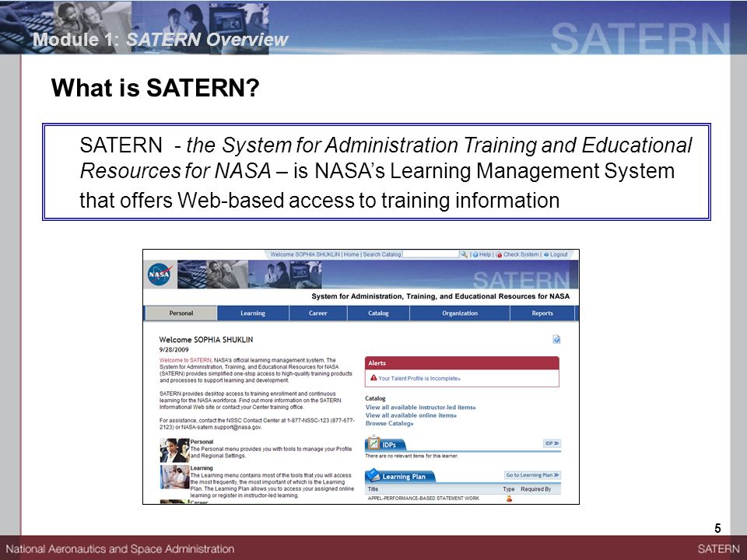This screenshot has height=560, width=747.
Task: Click the Check System text link
Action: tap(521, 255)
